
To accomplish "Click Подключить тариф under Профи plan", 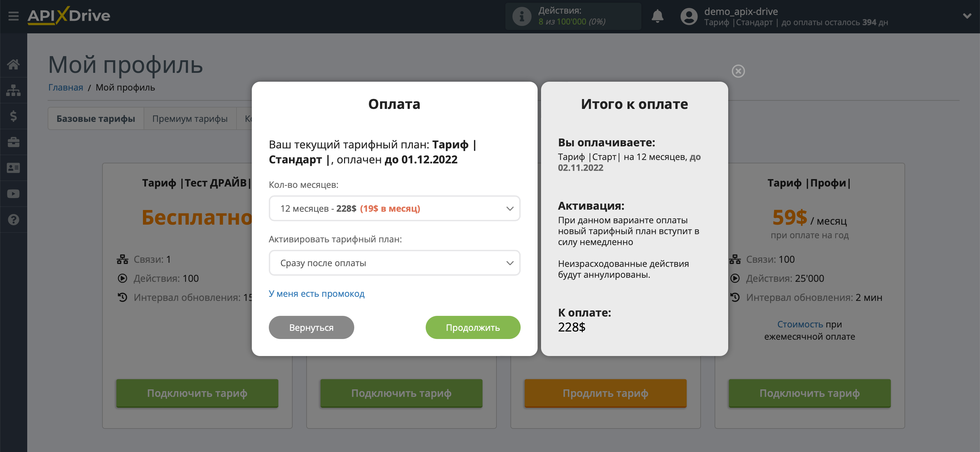I will pos(810,393).
